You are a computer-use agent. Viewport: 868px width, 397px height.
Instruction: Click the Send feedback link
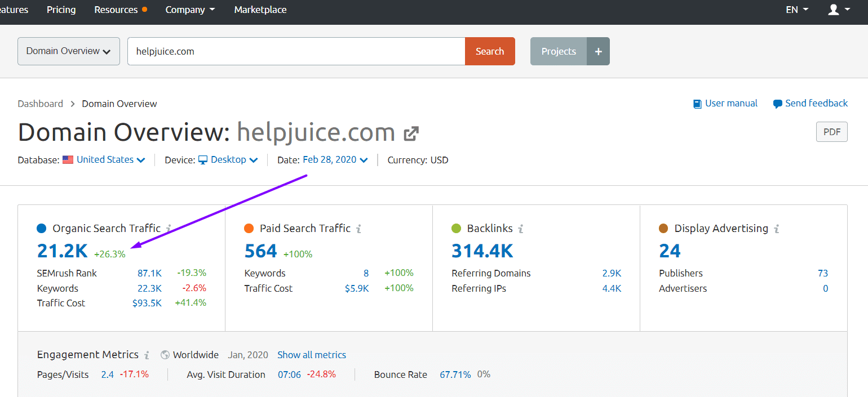[x=816, y=104]
